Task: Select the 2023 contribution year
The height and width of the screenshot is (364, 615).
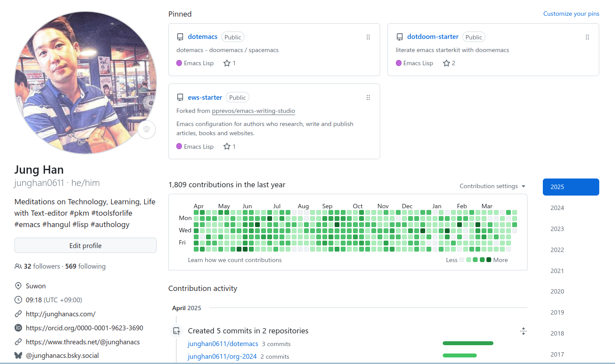Action: click(571, 229)
